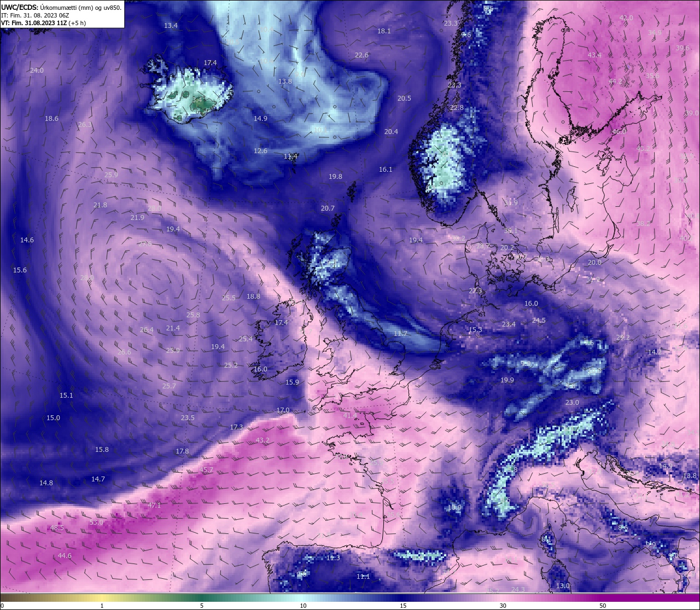The image size is (700, 610).
Task: Click the 23.4 value on the map
Action: 509,324
